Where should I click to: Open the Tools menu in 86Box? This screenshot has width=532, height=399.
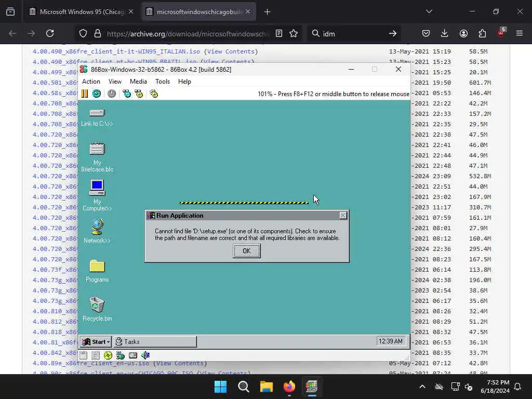[163, 82]
